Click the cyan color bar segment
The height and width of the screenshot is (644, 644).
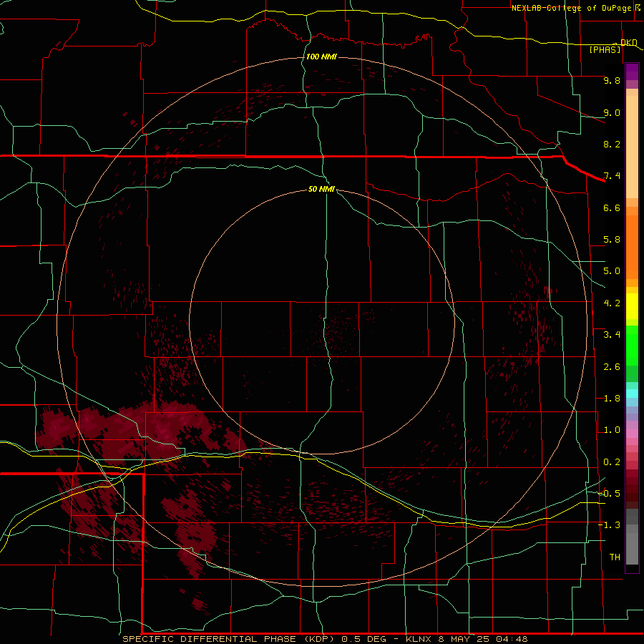[632, 393]
